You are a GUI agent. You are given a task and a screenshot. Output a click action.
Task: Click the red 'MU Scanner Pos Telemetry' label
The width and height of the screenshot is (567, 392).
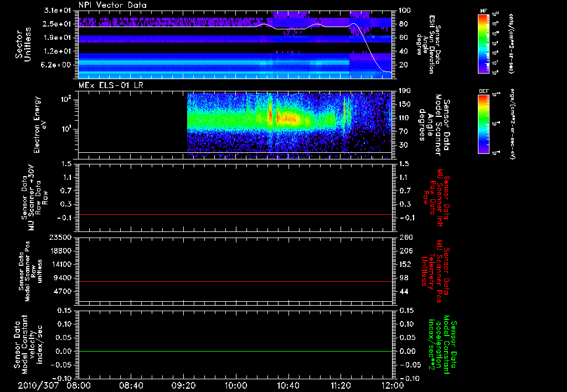click(435, 271)
